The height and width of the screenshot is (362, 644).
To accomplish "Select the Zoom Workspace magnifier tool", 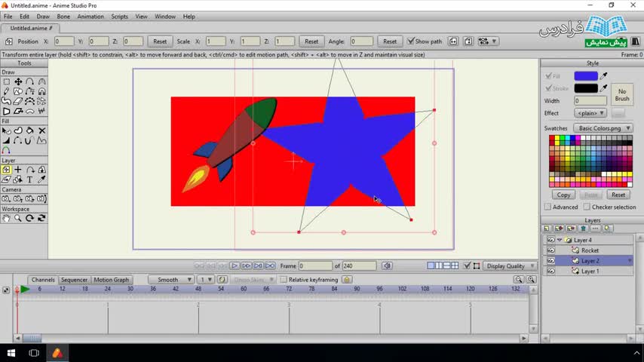I will [x=18, y=218].
